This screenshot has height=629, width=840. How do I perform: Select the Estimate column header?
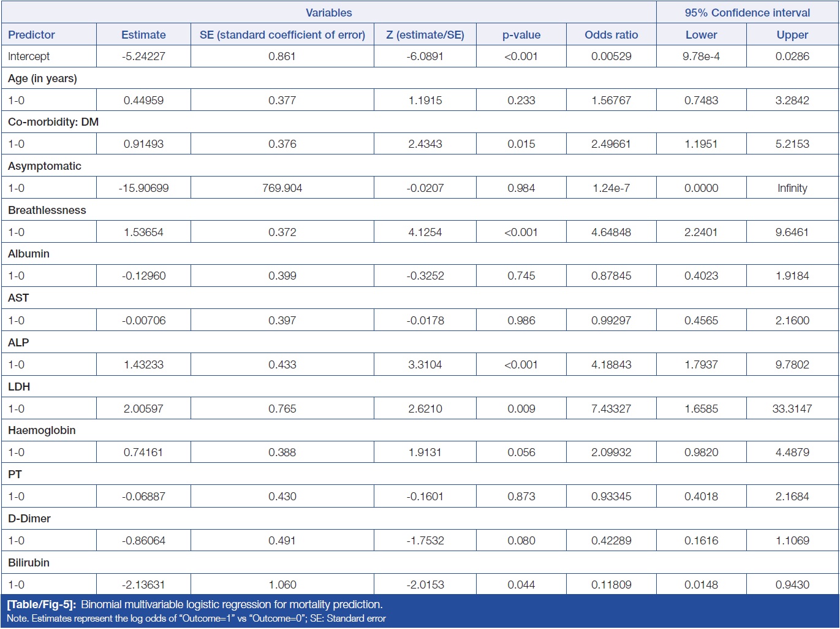pyautogui.click(x=143, y=35)
